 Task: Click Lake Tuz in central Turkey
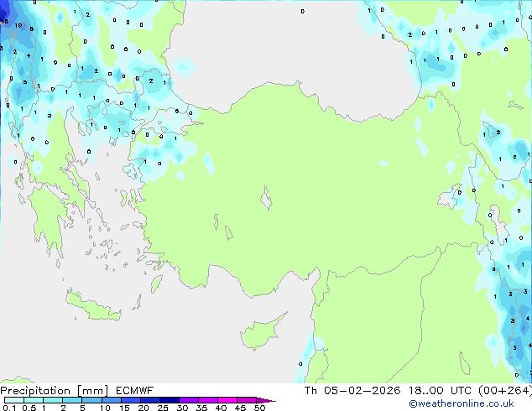[x=266, y=199]
